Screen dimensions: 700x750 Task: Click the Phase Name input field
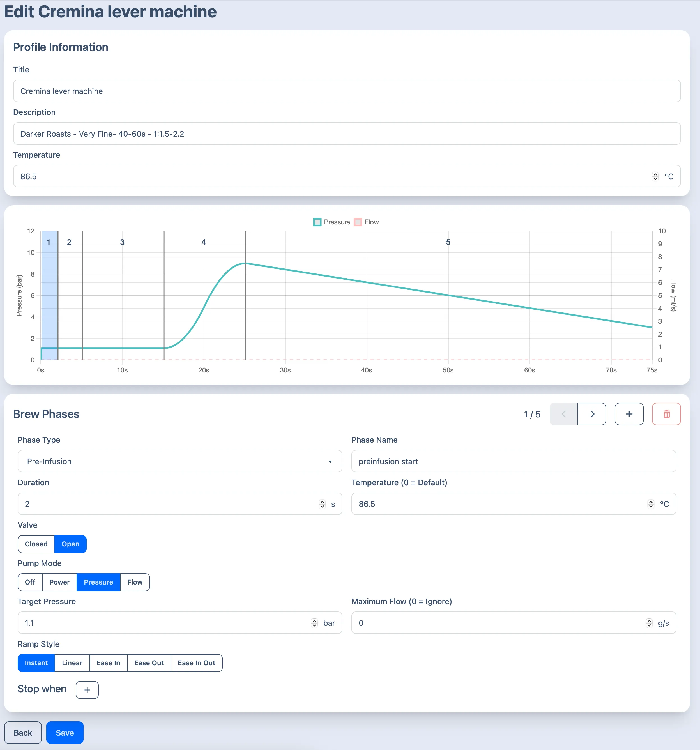point(513,461)
